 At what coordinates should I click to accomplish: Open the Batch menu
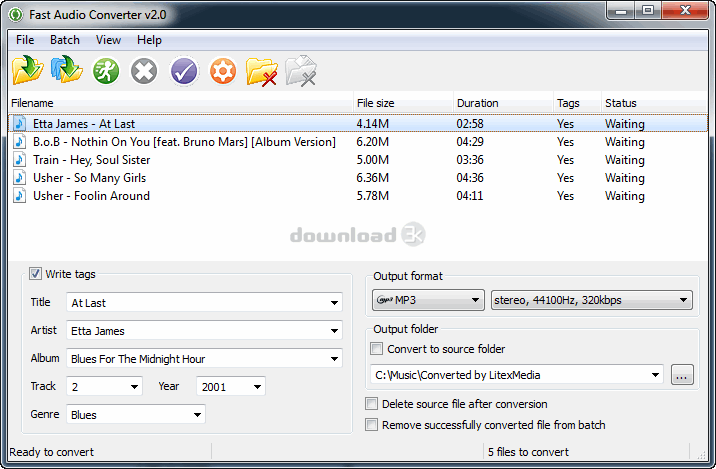pyautogui.click(x=65, y=40)
